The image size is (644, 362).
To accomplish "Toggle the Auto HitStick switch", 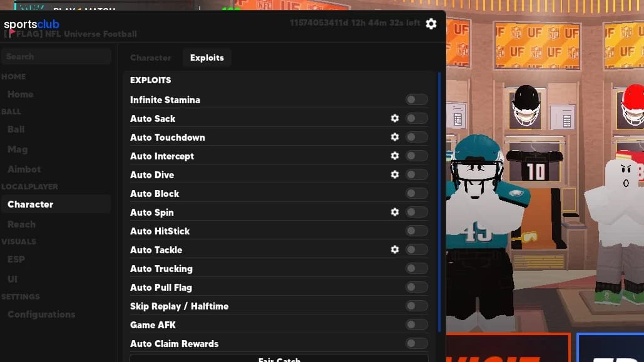I will [416, 231].
